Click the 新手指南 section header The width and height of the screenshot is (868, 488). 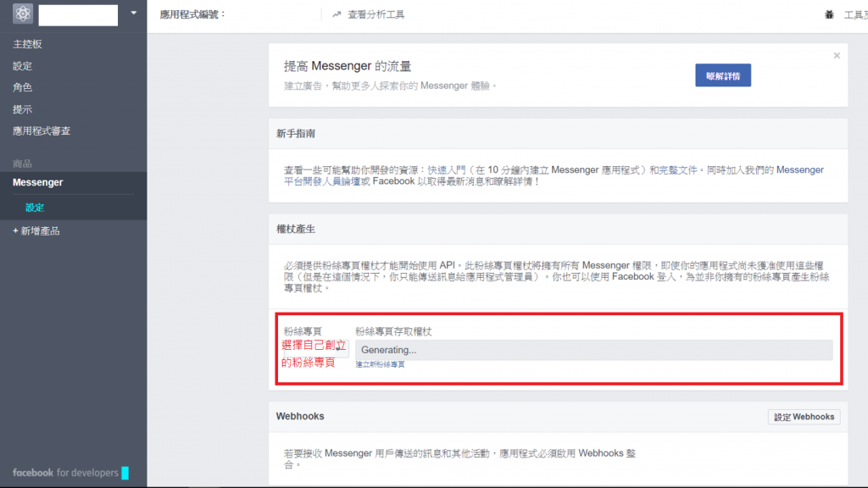click(x=296, y=133)
